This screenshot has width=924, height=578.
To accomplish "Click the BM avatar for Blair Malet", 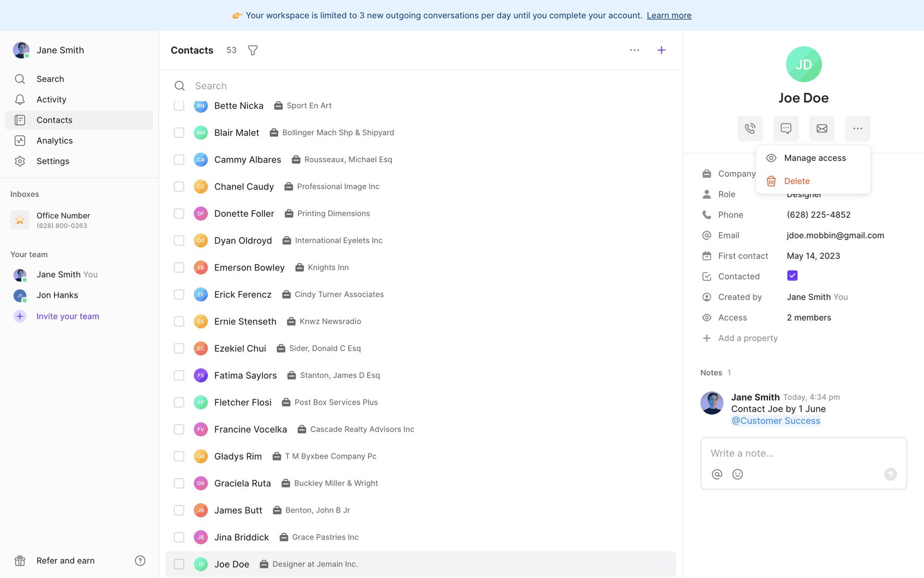I will coord(201,132).
